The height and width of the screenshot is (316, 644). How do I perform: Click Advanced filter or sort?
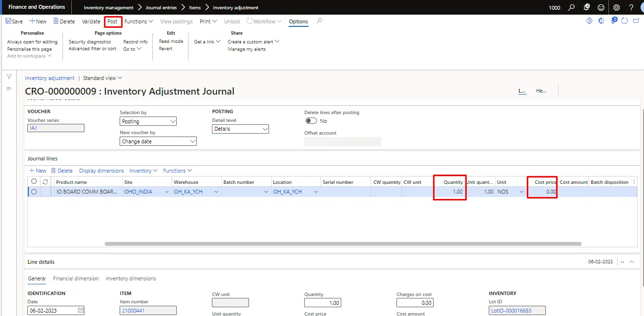pos(92,49)
